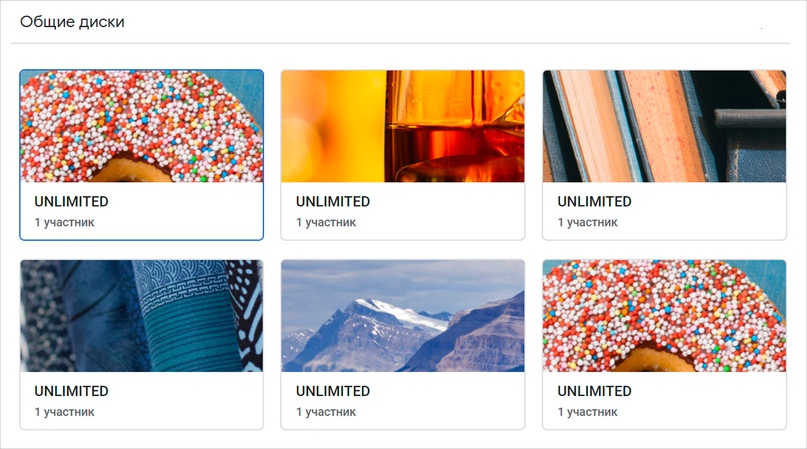Open the old books drive thumbnail
The image size is (807, 449).
point(664,126)
